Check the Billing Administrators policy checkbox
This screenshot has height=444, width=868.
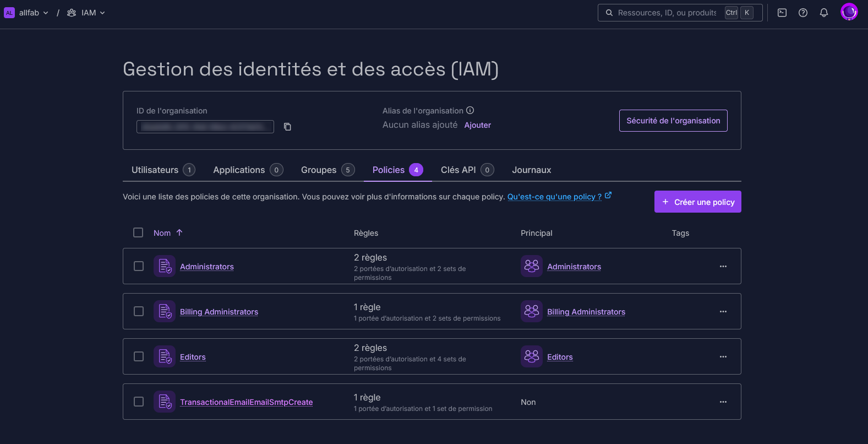tap(139, 311)
